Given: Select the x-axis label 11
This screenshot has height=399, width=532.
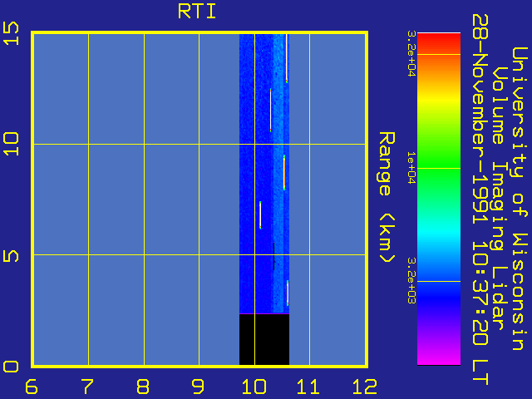Looking at the screenshot, I should (x=308, y=387).
